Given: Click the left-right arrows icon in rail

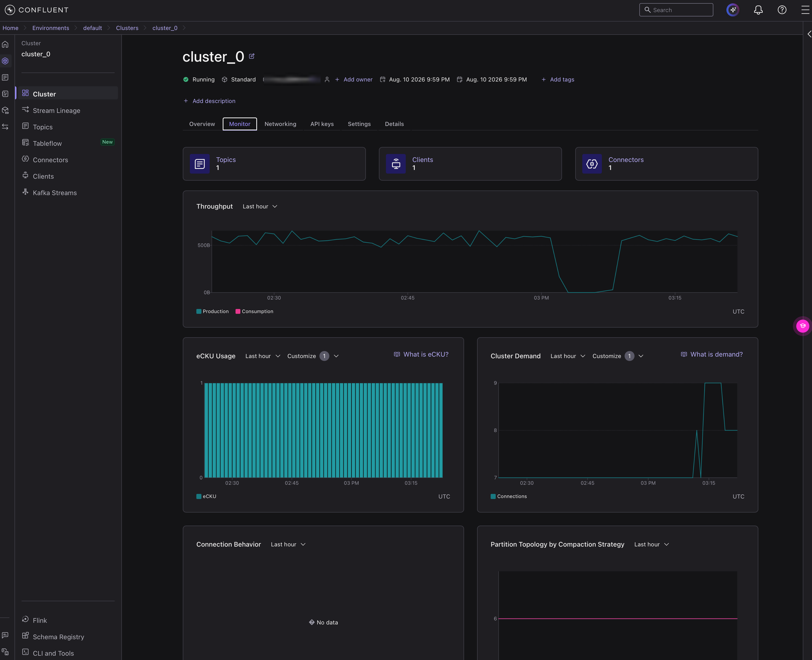Looking at the screenshot, I should coord(5,127).
